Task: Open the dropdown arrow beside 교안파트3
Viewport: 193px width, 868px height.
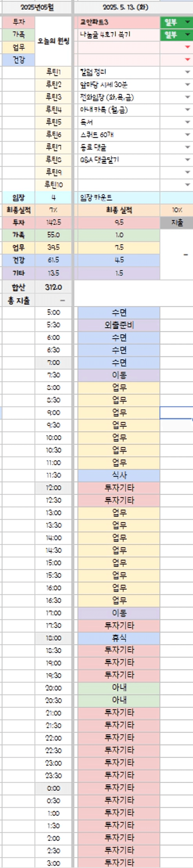Action: 187,22
